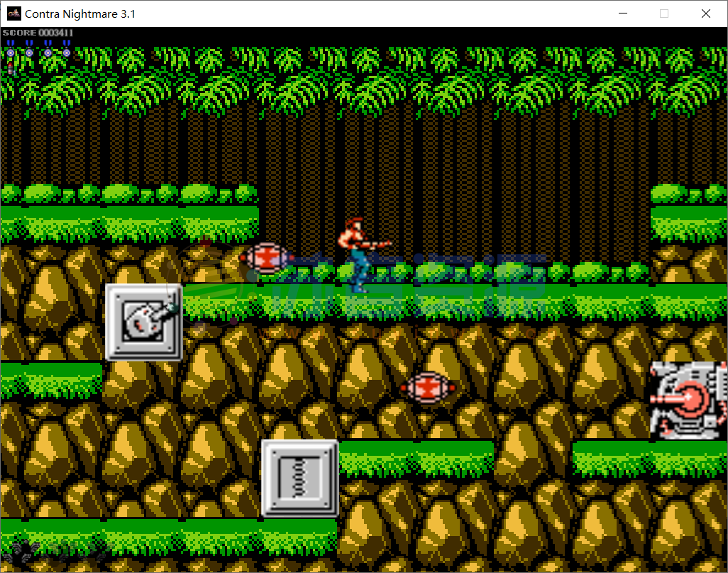Minimize the Contra Nightmare window
This screenshot has height=573, width=728.
(x=624, y=13)
